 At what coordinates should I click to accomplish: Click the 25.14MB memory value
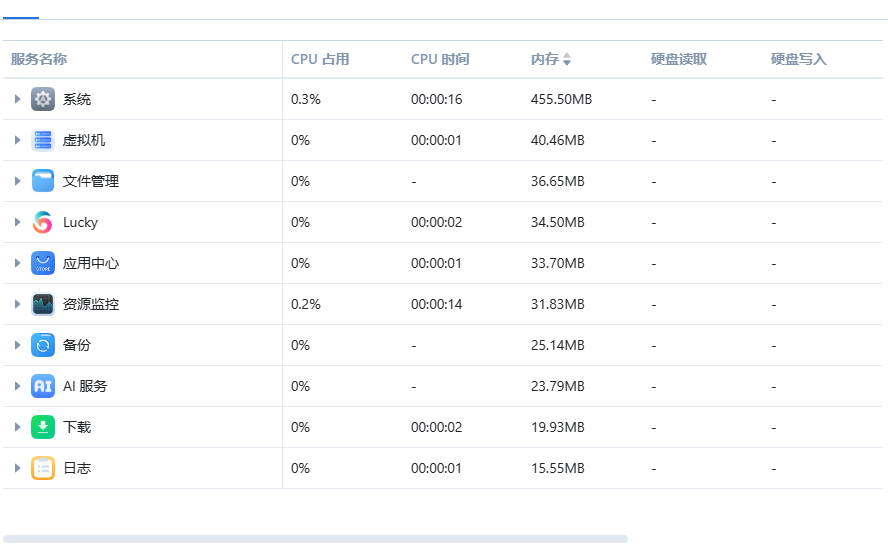(557, 345)
